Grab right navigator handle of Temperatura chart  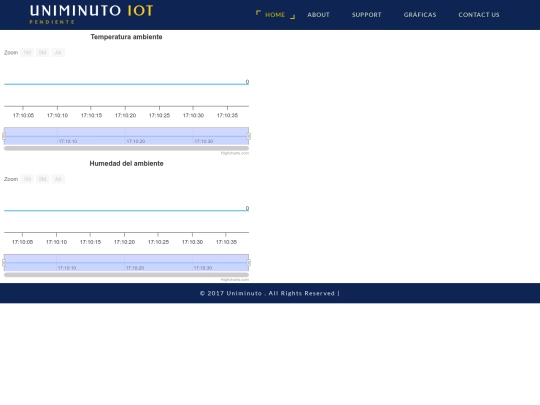pyautogui.click(x=249, y=136)
